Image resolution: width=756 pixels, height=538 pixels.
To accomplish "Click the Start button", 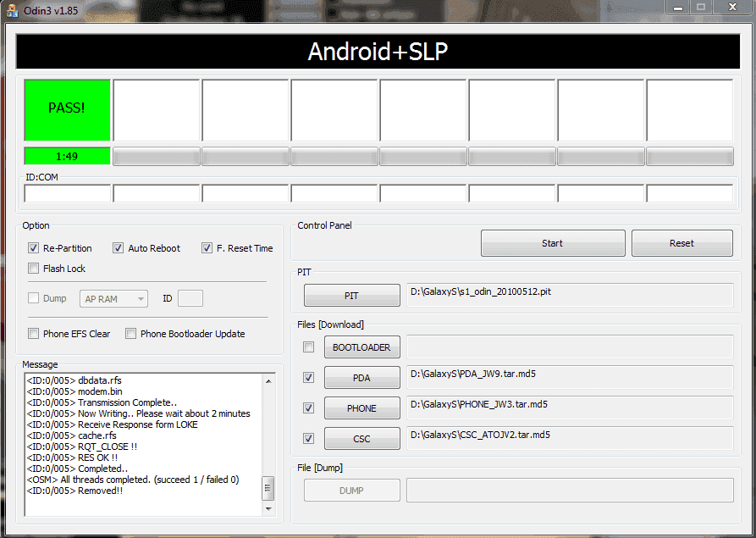I will [x=553, y=243].
